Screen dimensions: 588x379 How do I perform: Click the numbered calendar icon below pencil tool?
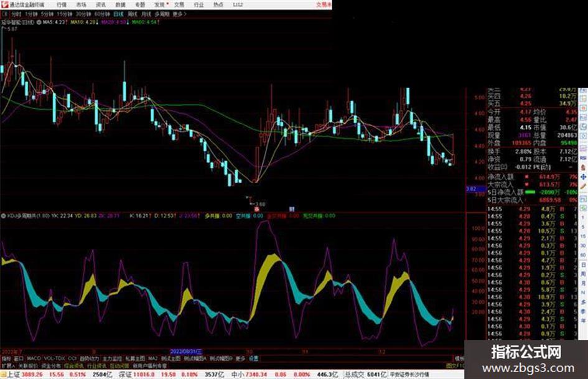click(583, 198)
